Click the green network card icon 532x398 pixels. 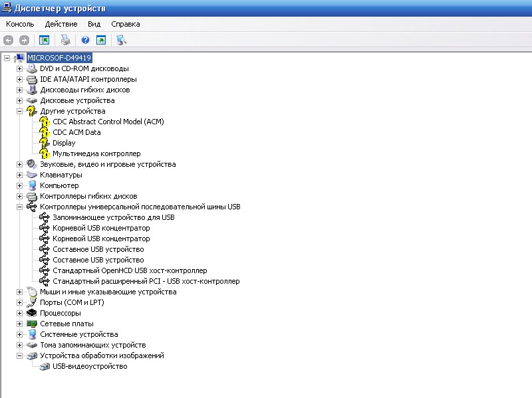(x=32, y=324)
